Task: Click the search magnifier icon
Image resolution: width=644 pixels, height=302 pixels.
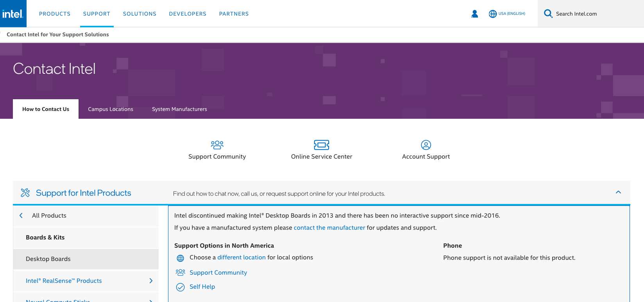Action: (548, 14)
